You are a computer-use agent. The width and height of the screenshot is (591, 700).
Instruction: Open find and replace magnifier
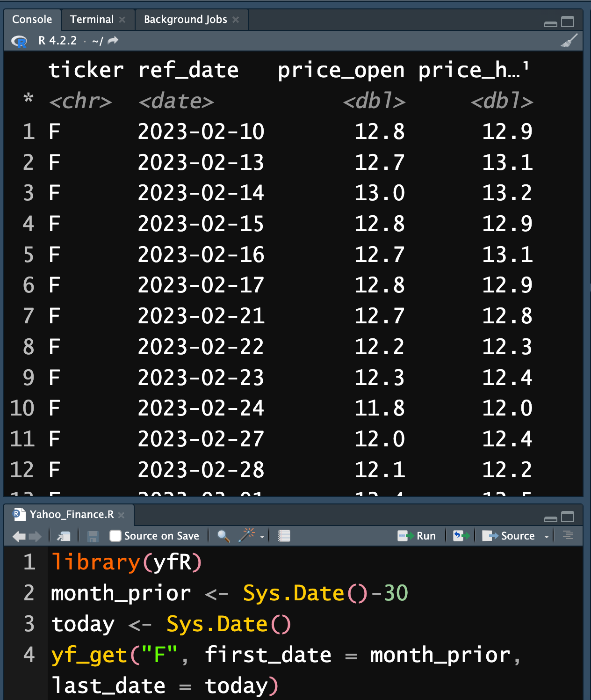223,536
